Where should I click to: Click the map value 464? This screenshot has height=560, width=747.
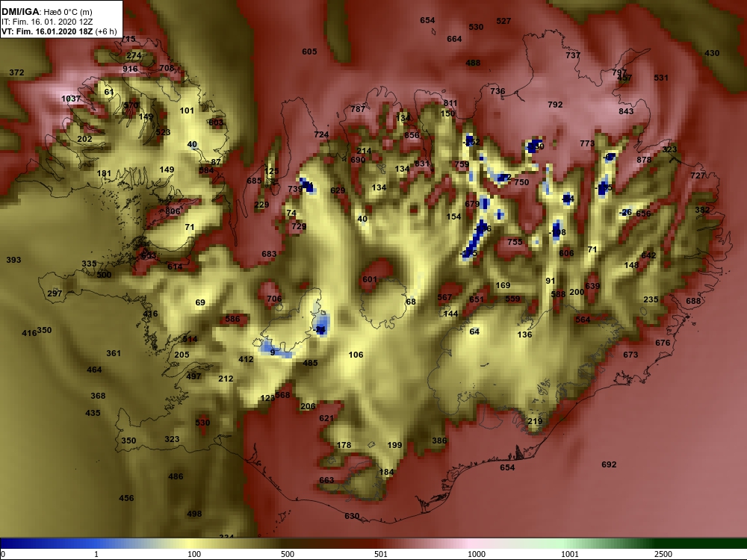pos(94,370)
